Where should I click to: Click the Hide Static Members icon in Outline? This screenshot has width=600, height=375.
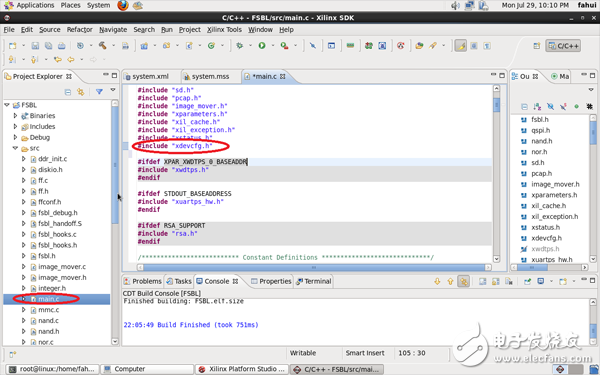pyautogui.click(x=563, y=106)
